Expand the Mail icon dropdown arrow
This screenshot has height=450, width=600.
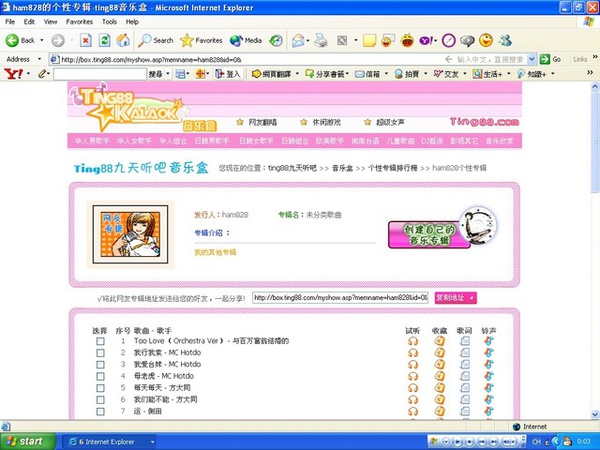point(308,41)
